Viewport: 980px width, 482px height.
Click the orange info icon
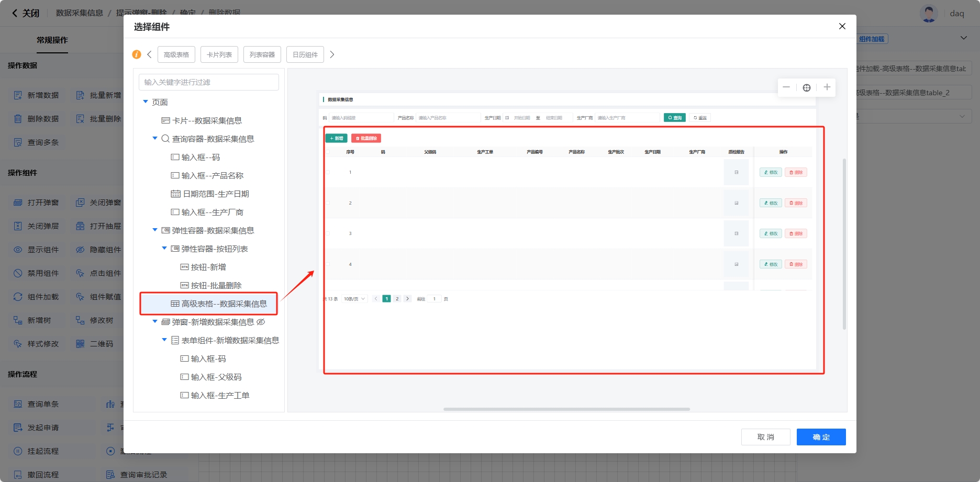(137, 54)
